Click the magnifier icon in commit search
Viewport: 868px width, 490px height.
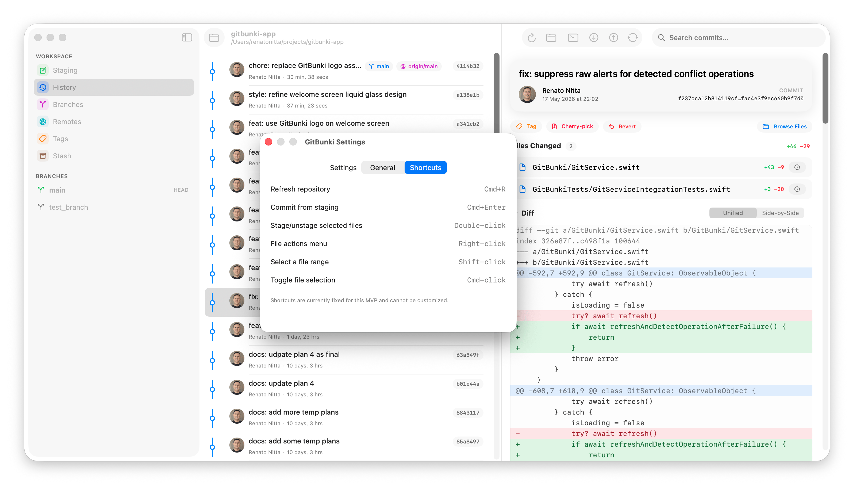[x=662, y=37]
